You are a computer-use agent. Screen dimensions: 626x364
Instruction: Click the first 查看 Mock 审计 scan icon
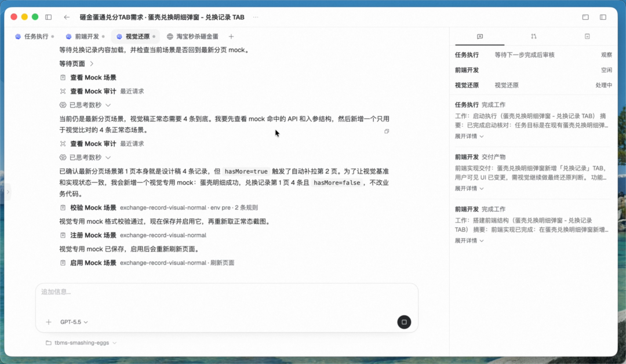coord(63,92)
